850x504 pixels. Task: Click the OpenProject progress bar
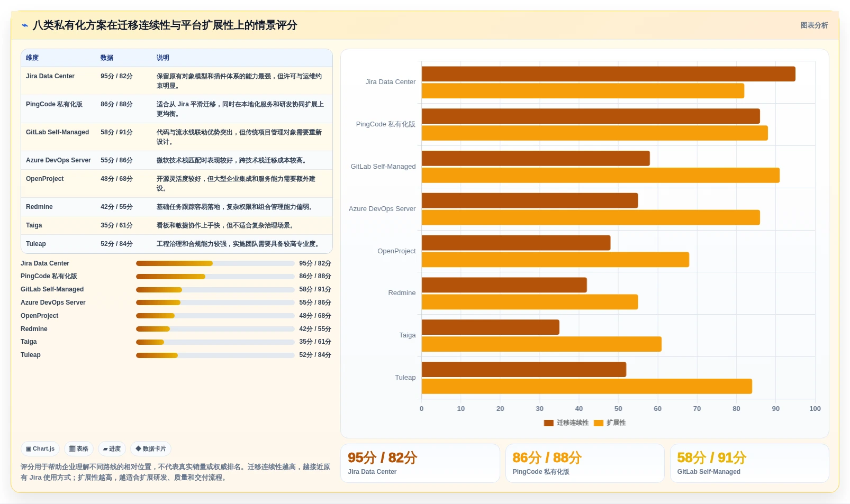pyautogui.click(x=215, y=316)
